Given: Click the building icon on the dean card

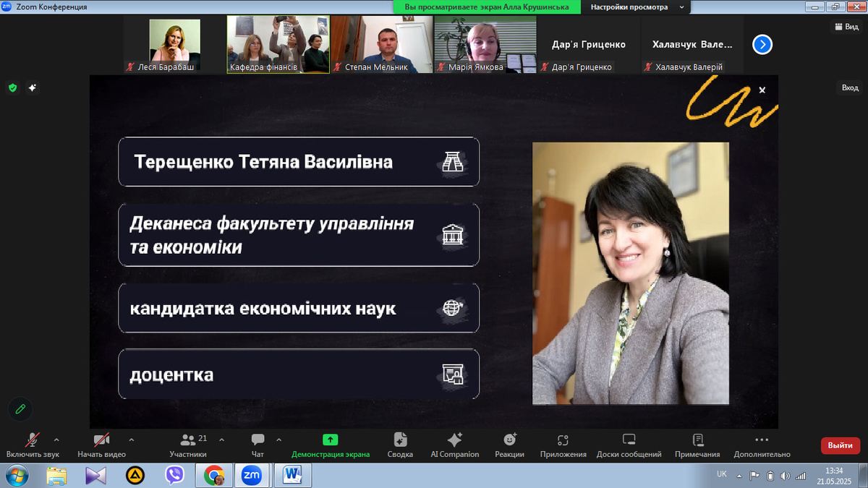Looking at the screenshot, I should tap(453, 236).
